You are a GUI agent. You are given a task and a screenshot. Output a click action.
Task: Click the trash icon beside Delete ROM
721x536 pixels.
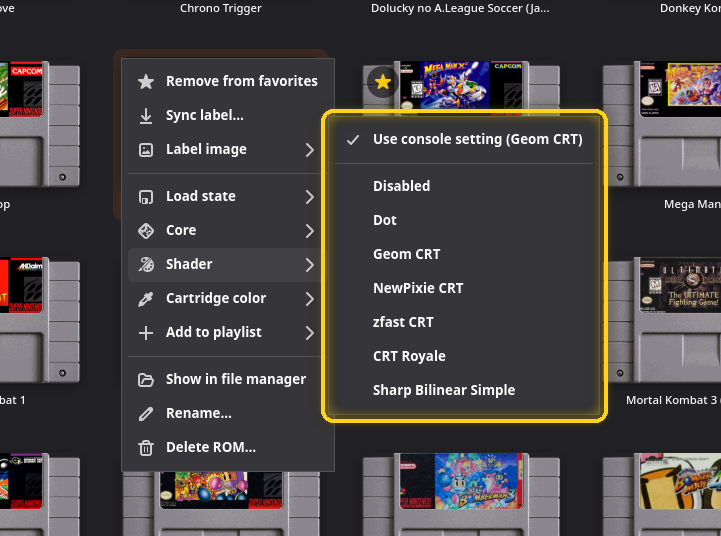146,448
